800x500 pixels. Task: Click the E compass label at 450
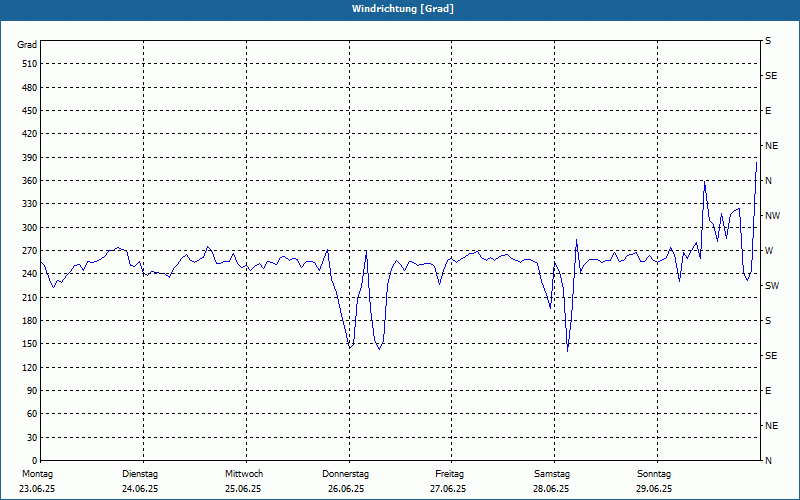click(x=768, y=111)
